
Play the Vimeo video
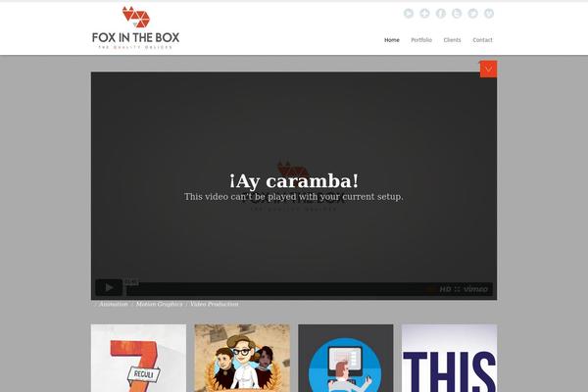[109, 287]
